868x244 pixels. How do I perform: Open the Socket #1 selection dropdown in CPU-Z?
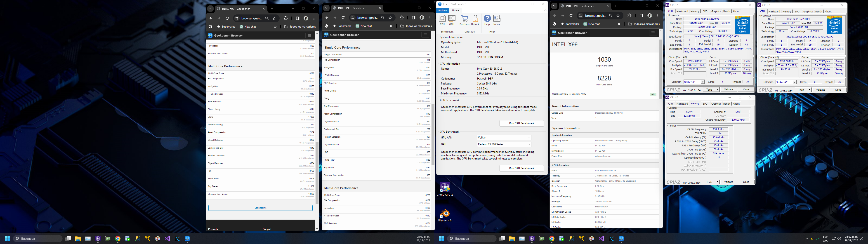point(694,82)
